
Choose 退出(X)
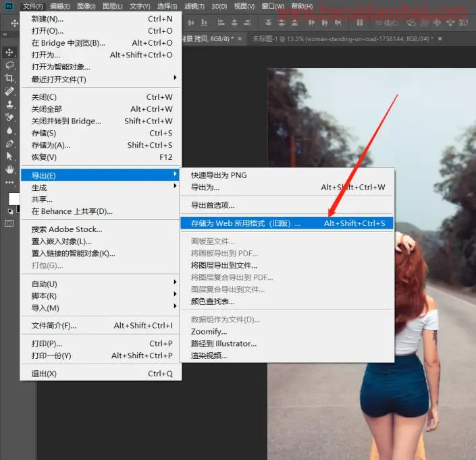coord(101,374)
